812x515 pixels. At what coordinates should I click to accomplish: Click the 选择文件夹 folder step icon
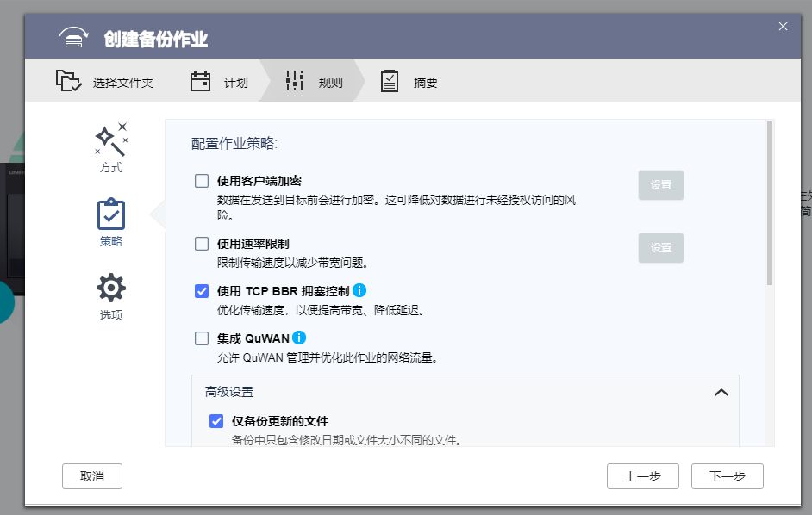pos(68,80)
